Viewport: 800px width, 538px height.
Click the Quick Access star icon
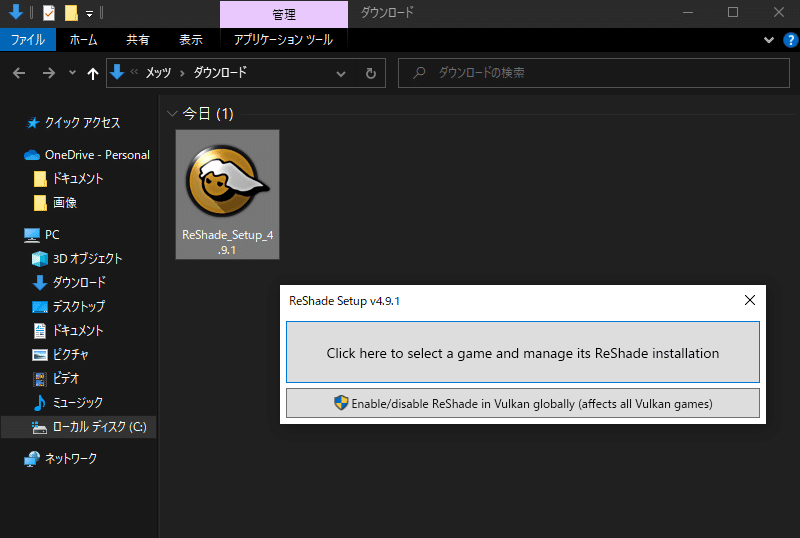click(x=33, y=123)
